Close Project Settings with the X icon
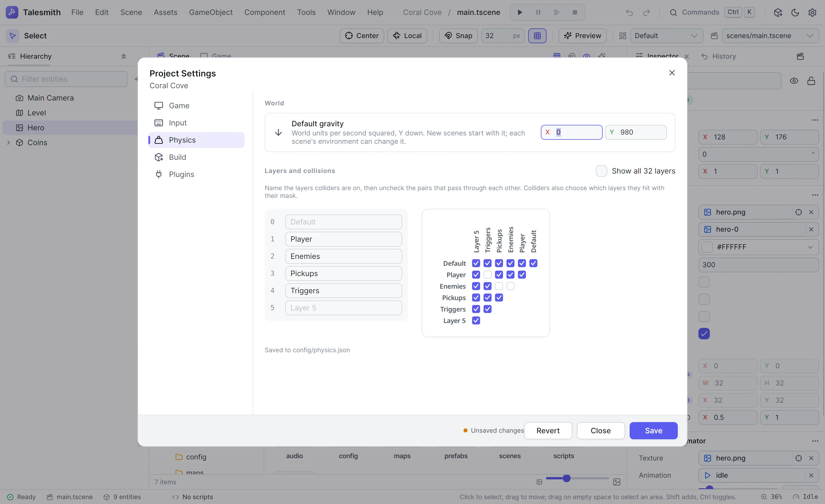Screen dimensions: 825x504 672,73
